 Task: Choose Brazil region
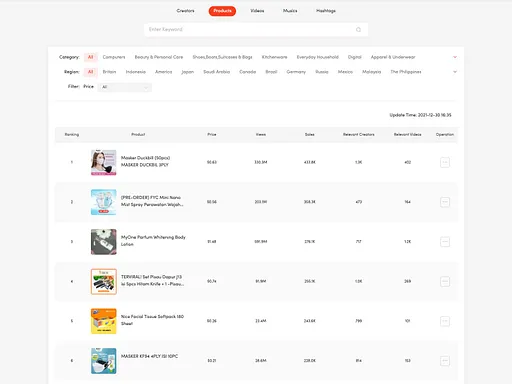click(271, 72)
